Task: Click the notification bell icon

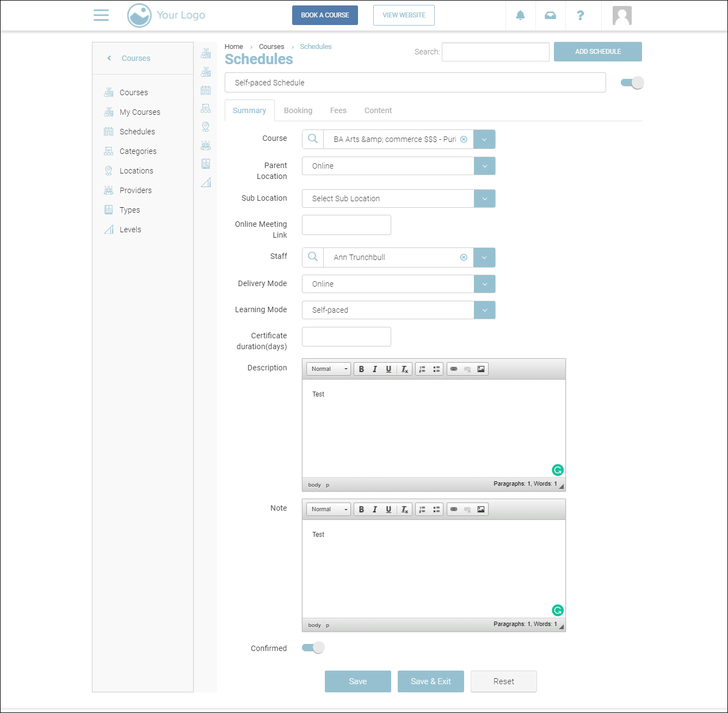Action: click(x=520, y=15)
